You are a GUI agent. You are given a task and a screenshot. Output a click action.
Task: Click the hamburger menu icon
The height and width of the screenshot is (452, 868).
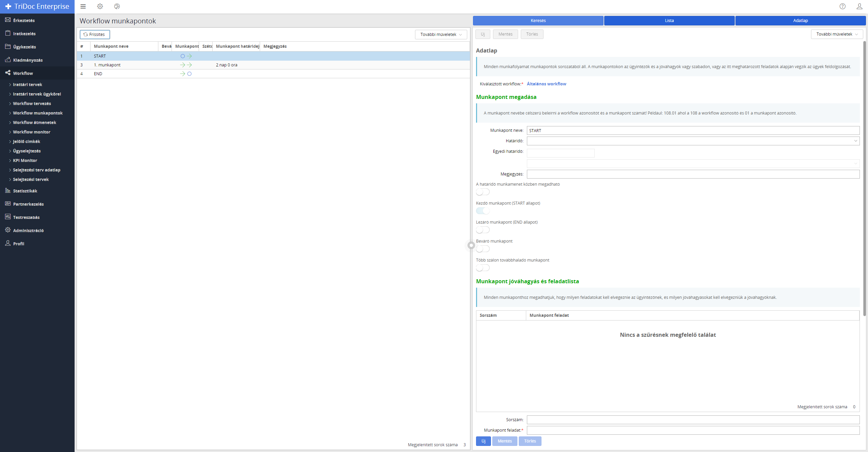pos(83,6)
